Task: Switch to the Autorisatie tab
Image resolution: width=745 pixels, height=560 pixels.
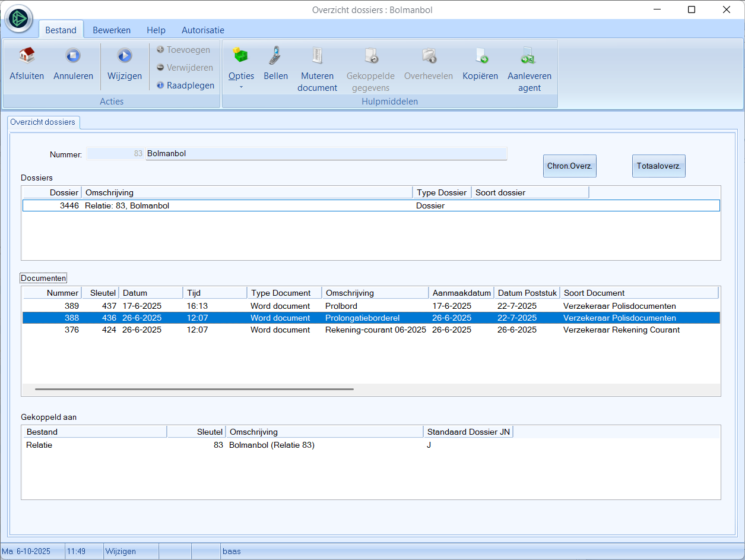Action: (x=203, y=30)
